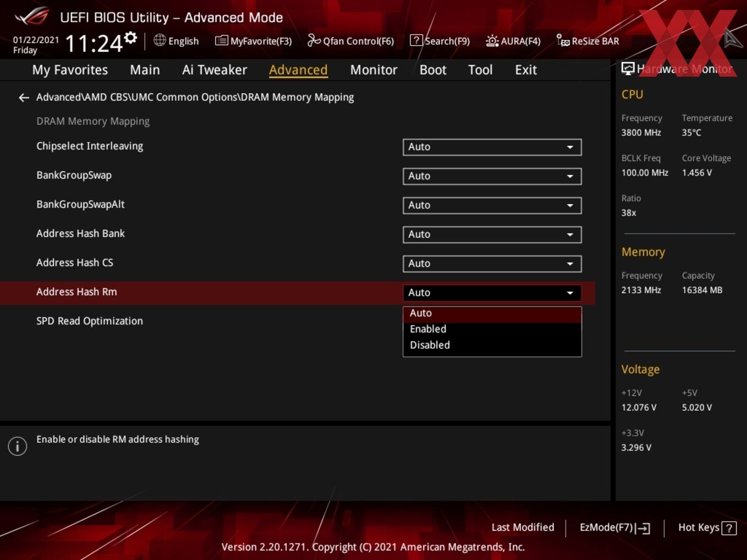Expand BankGroupSwapAlt combo box
747x560 pixels.
pyautogui.click(x=492, y=205)
